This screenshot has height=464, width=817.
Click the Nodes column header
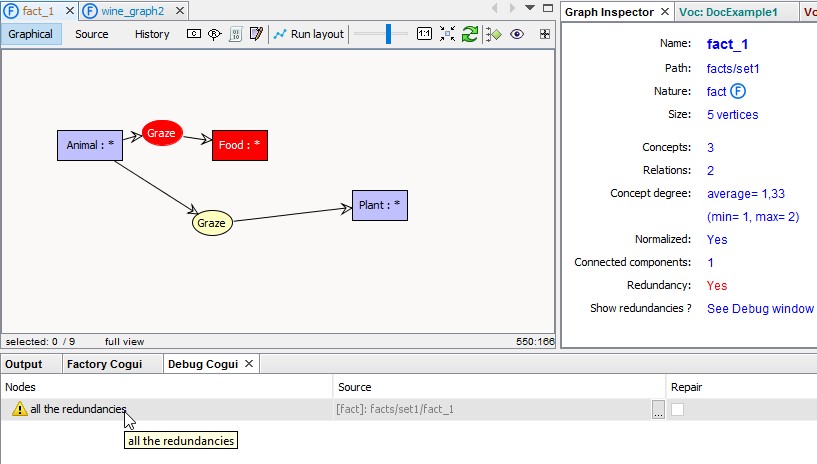166,387
